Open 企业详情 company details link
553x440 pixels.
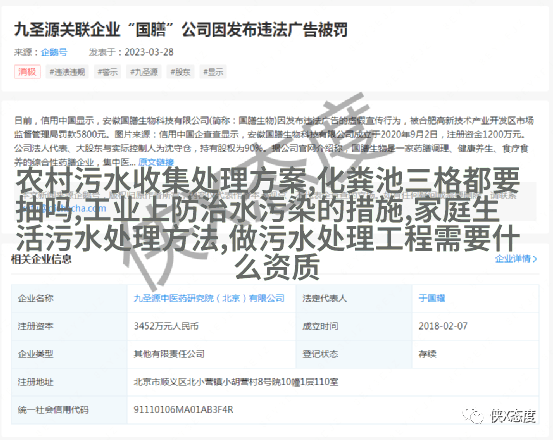(x=516, y=259)
